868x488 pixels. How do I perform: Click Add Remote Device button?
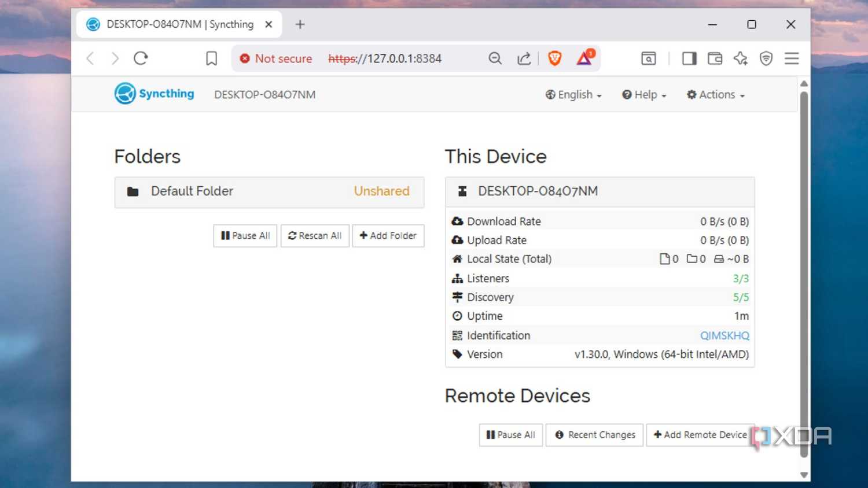pyautogui.click(x=700, y=435)
